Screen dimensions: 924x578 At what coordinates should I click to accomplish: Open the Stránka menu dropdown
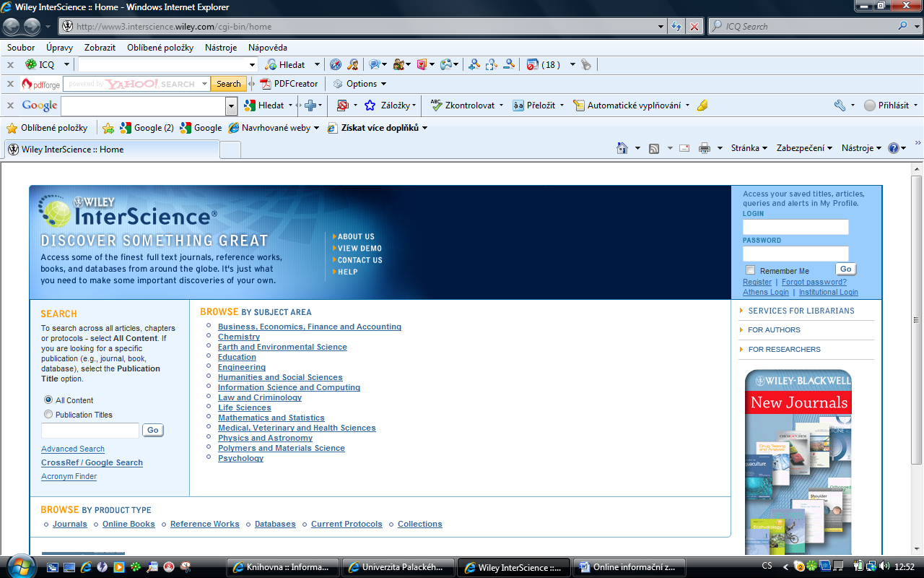(x=749, y=148)
